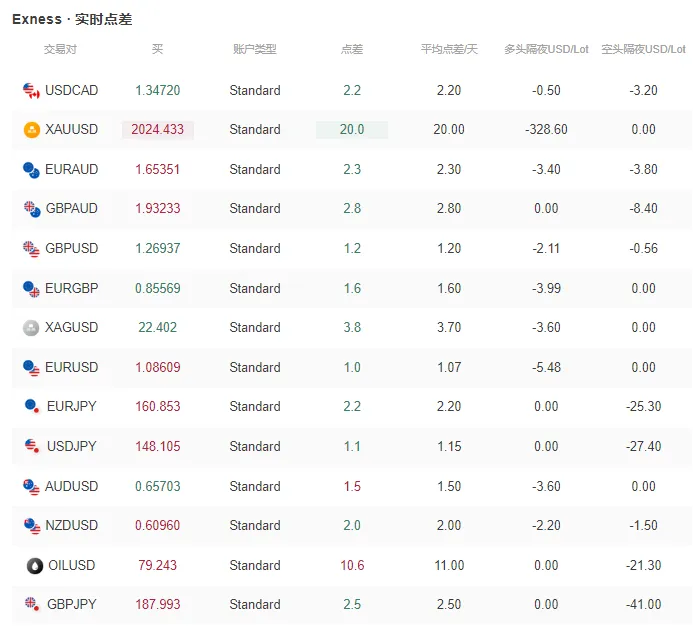Screen dimensions: 693x626
Task: Select the NZDUSD symbol name
Action: click(x=72, y=525)
